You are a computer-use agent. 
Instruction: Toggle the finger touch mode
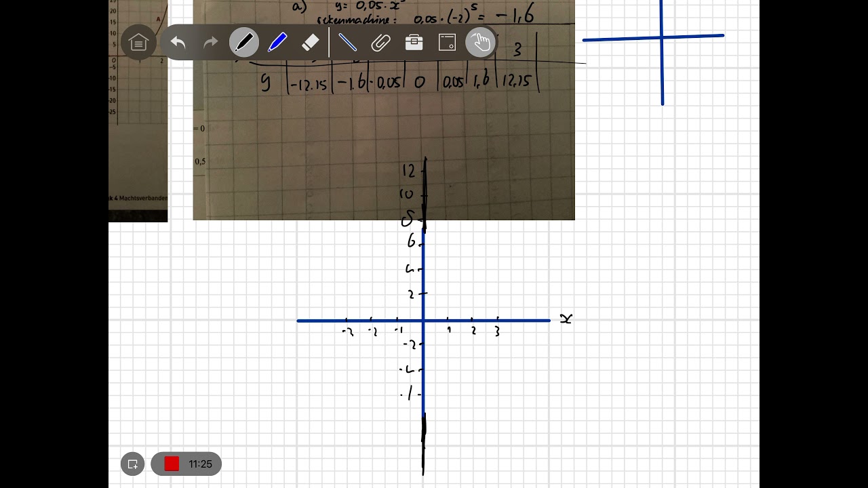[481, 43]
